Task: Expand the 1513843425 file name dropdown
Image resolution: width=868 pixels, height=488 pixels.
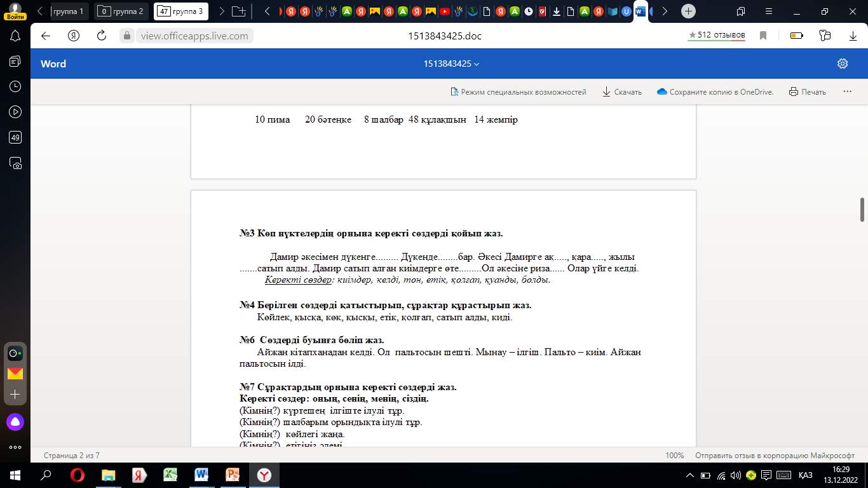Action: [x=451, y=64]
